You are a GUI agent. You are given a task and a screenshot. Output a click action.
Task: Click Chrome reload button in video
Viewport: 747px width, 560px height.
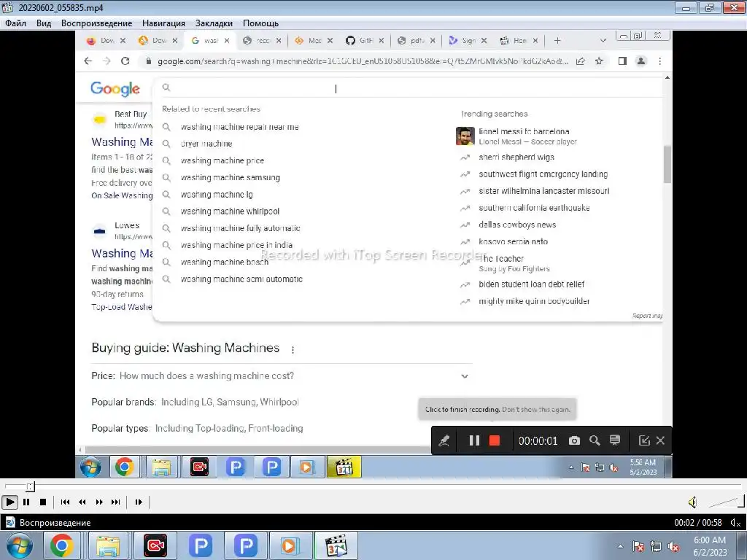tap(125, 61)
